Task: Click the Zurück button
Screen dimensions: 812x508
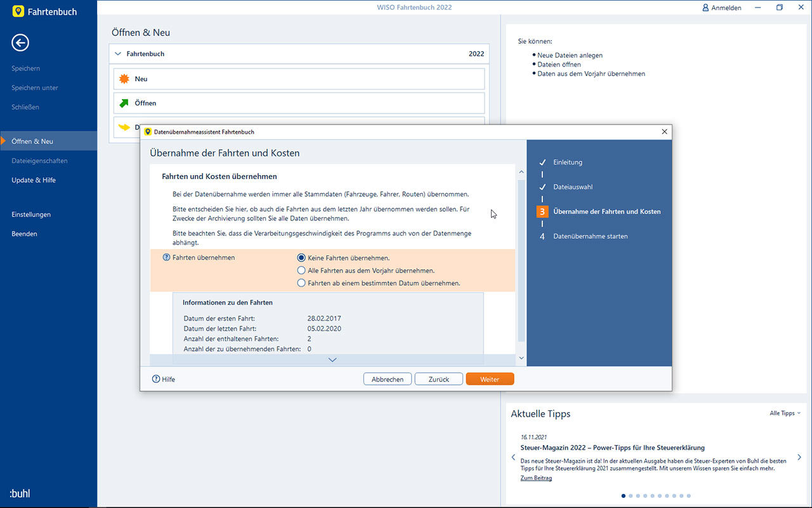Action: pos(439,379)
